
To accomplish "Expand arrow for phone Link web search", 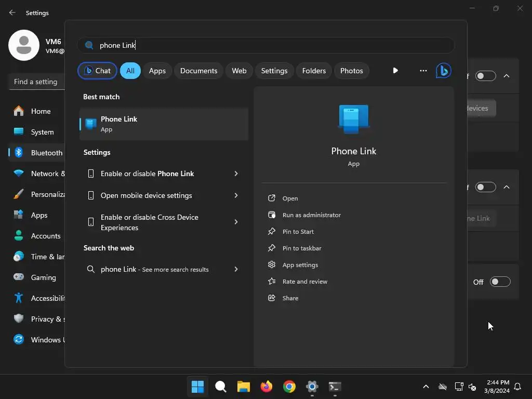I will [x=236, y=269].
